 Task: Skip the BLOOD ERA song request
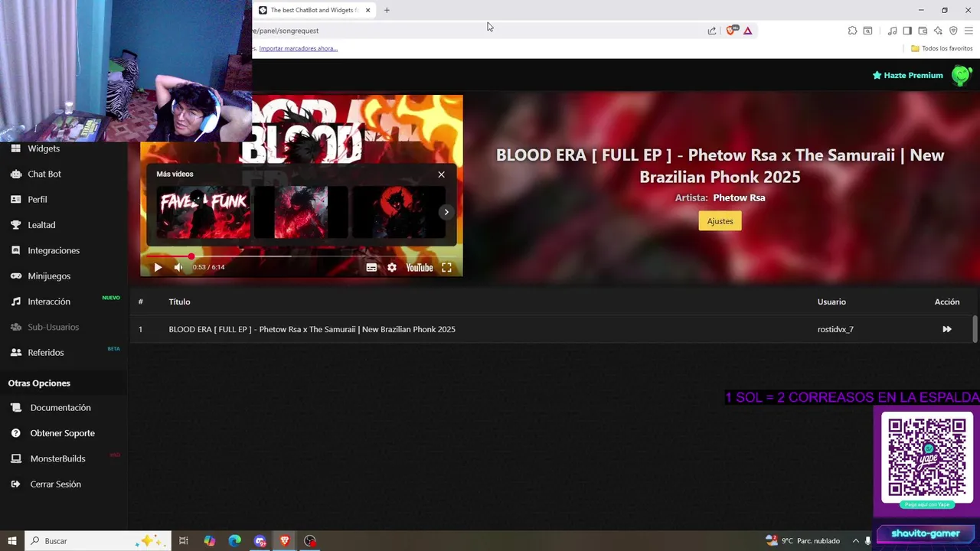[x=947, y=329]
